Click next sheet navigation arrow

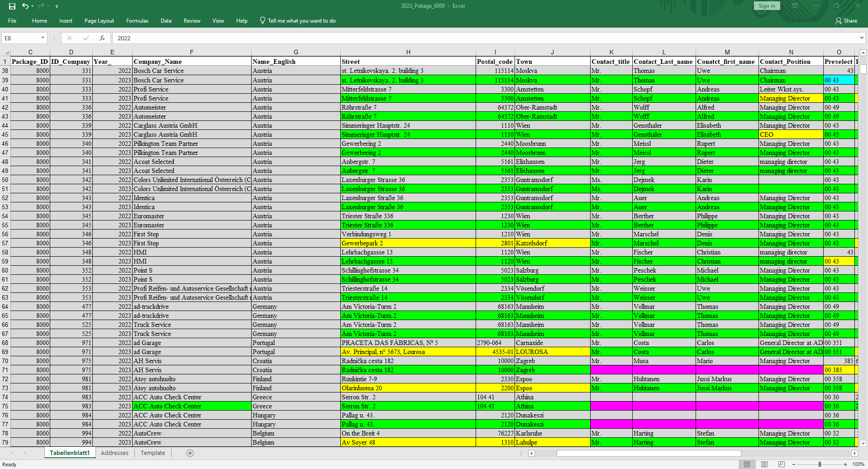pos(25,453)
